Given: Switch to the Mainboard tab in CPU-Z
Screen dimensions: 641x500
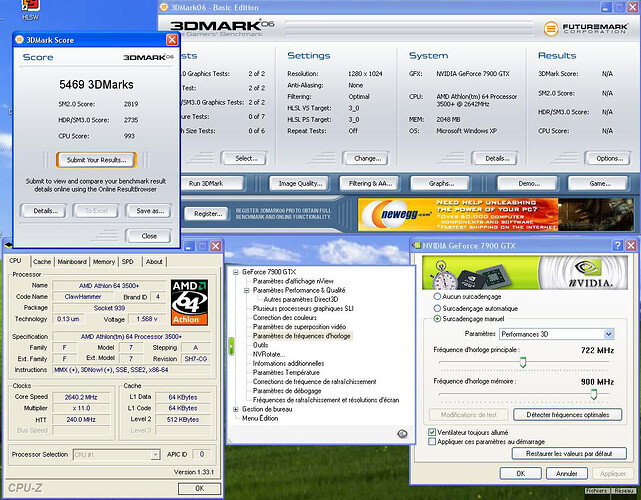Looking at the screenshot, I should 72,261.
